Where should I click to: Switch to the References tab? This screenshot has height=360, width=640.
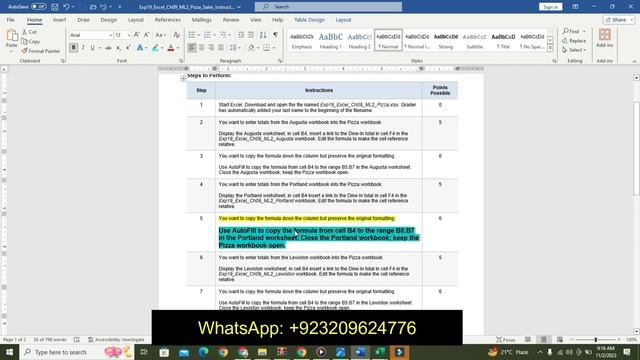pos(167,20)
